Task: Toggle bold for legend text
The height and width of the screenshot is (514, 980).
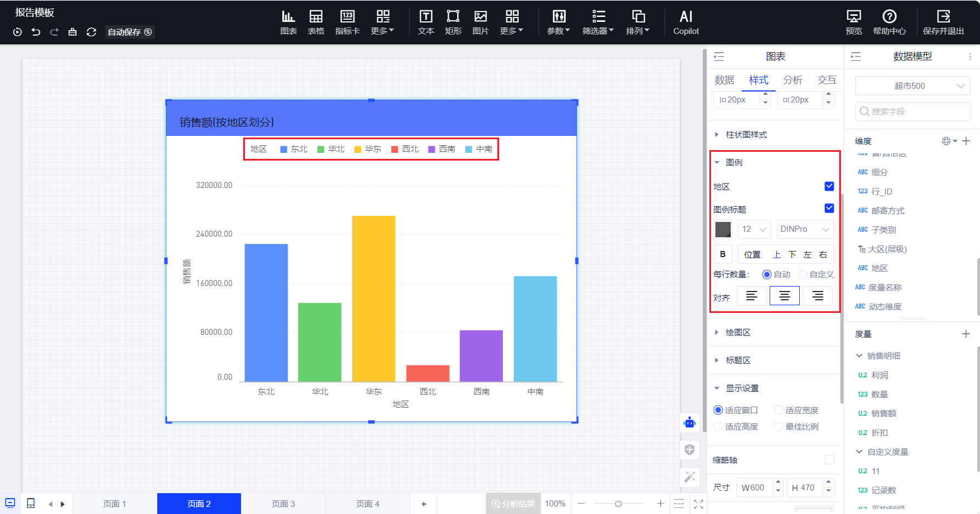Action: 723,254
